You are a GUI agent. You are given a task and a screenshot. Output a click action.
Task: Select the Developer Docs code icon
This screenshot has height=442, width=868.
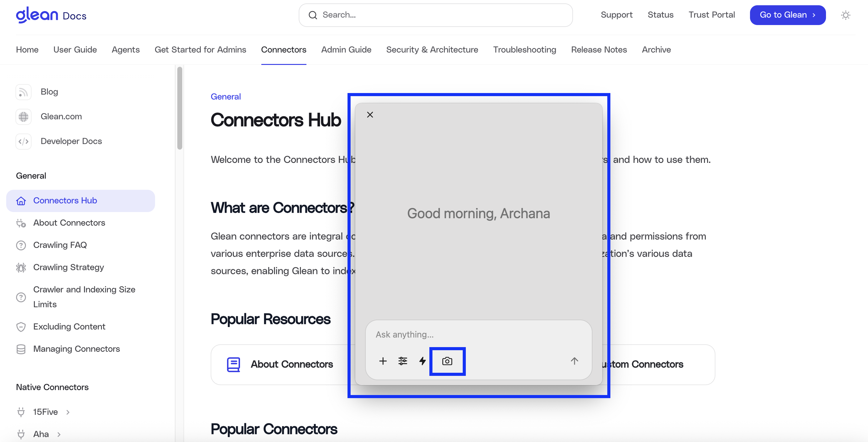23,141
